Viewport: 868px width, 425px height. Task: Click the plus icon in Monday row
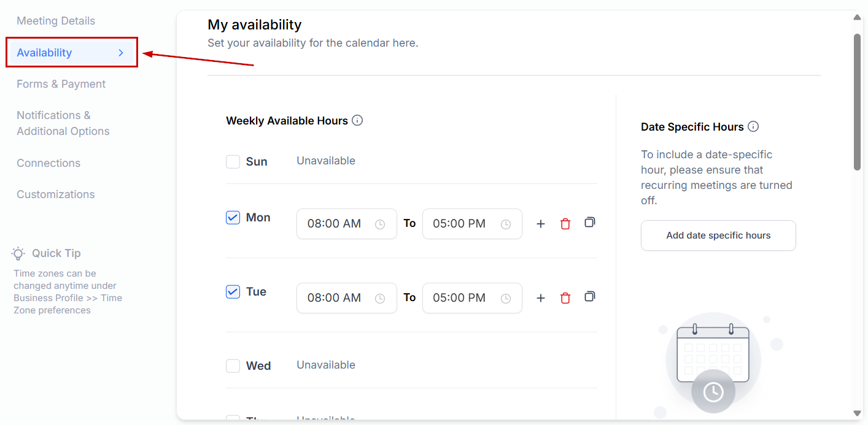click(541, 224)
